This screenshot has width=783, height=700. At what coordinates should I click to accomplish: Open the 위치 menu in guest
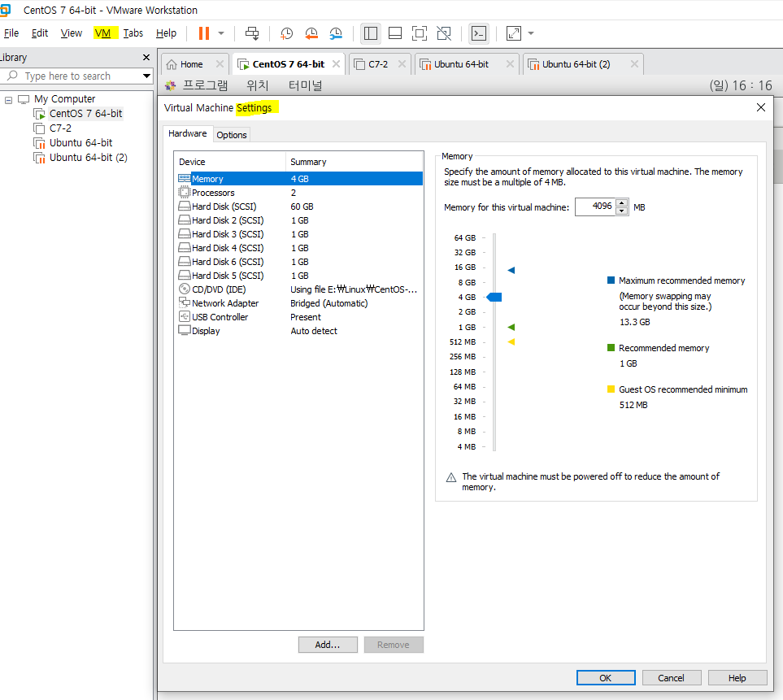258,85
